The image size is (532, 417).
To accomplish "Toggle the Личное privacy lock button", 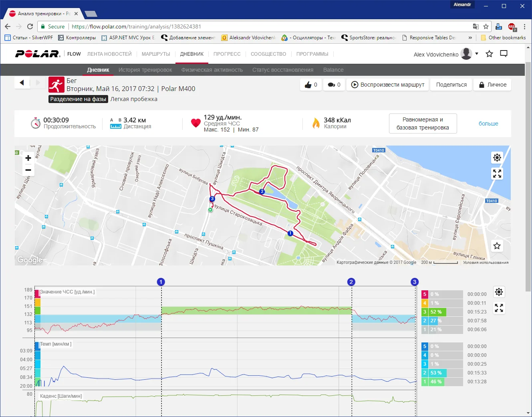I will (492, 85).
